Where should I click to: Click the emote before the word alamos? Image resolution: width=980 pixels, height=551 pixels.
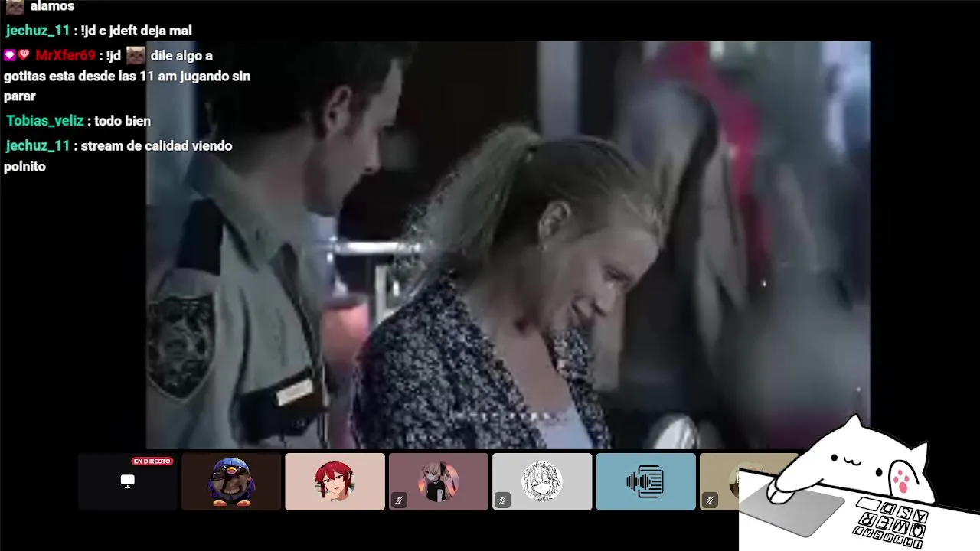(15, 7)
